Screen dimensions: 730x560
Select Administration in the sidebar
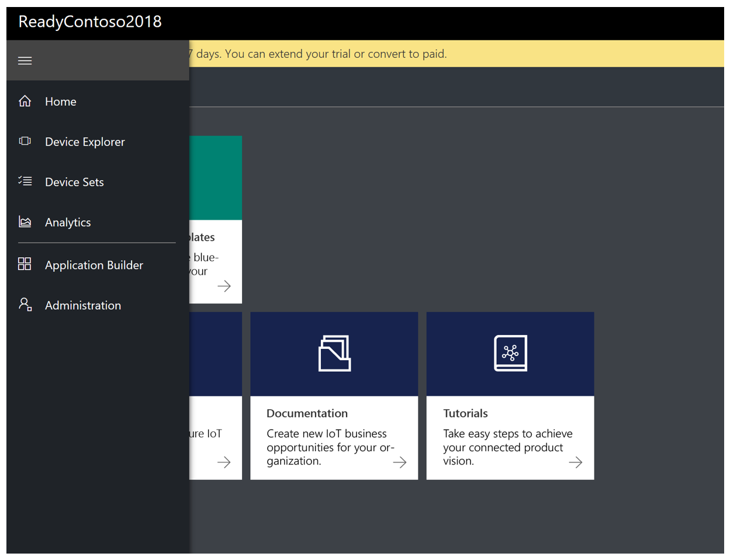coord(98,305)
